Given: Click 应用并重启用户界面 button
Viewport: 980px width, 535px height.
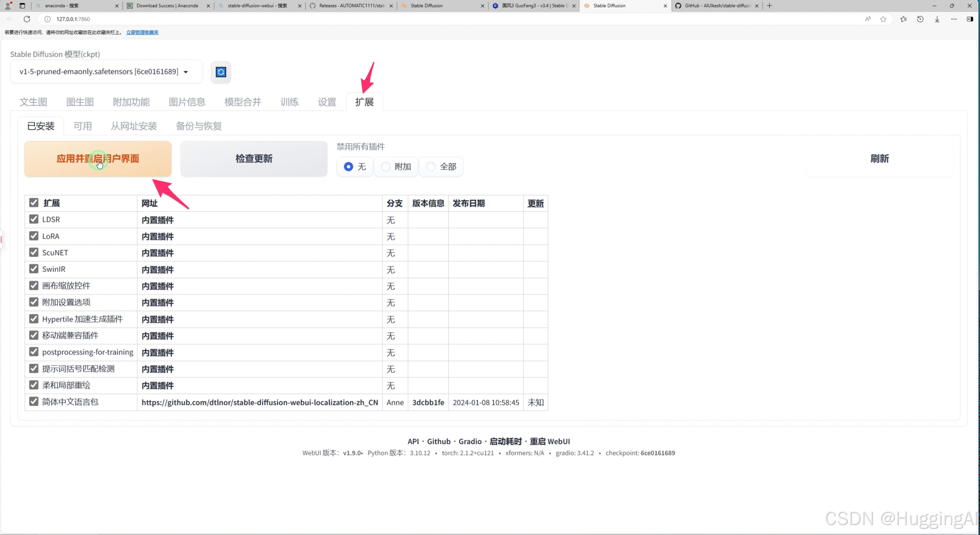Looking at the screenshot, I should [x=98, y=159].
